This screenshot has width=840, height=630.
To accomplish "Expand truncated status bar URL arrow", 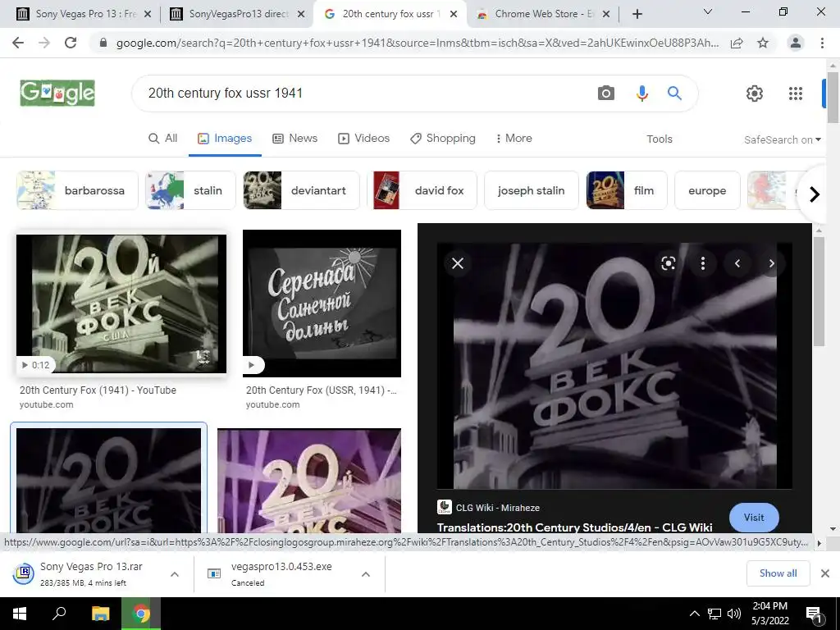I will [819, 543].
